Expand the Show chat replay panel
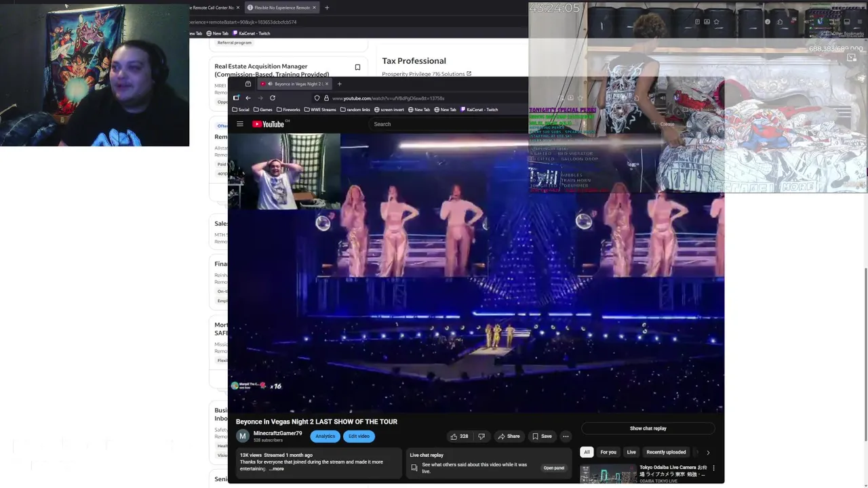 pos(648,428)
